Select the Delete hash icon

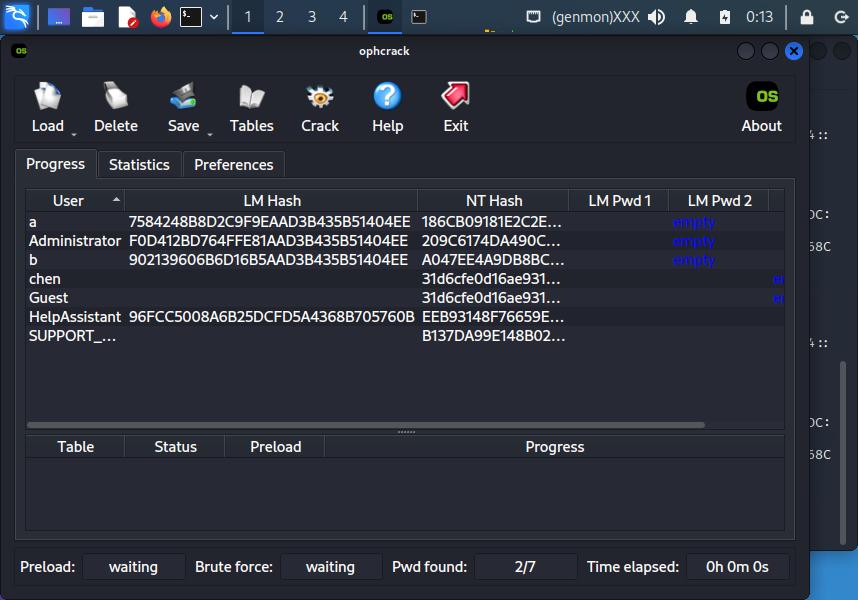(x=115, y=95)
